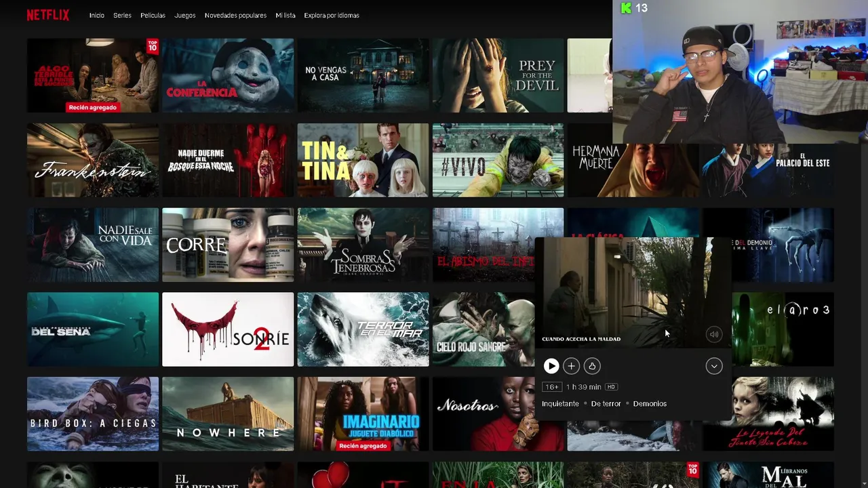
Task: Click the De terror genre tag
Action: [x=606, y=403]
